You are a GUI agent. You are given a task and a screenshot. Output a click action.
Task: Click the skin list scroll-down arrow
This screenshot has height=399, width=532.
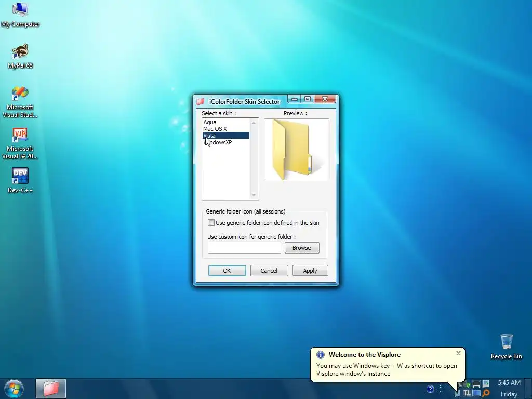click(254, 195)
